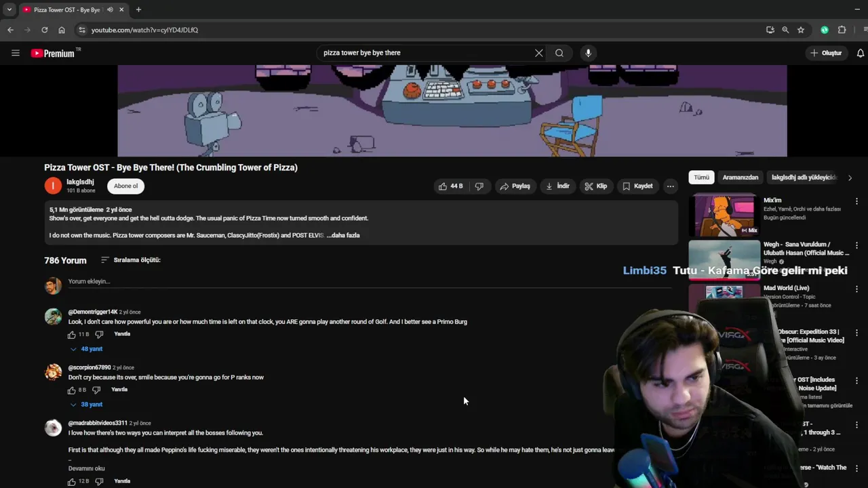Open @madrabbitvideos3311 profile link

(98, 423)
